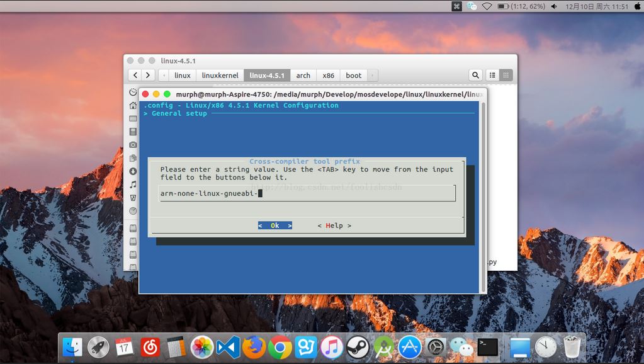
Task: Launch Chrome from the dock
Action: pos(280,348)
